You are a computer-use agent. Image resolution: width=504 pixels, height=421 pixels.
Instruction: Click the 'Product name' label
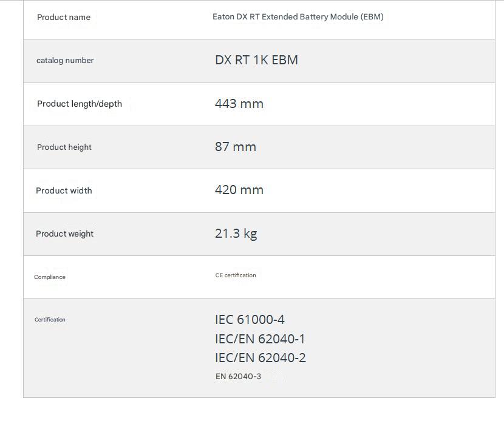(x=64, y=18)
